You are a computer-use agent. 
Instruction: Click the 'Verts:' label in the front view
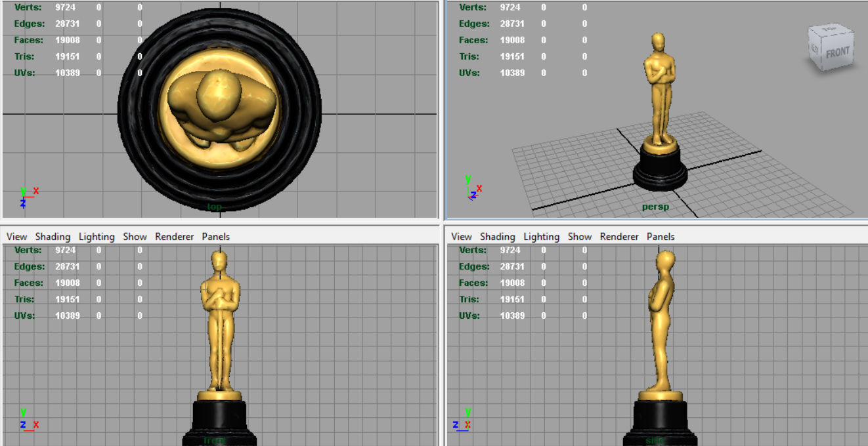28,250
